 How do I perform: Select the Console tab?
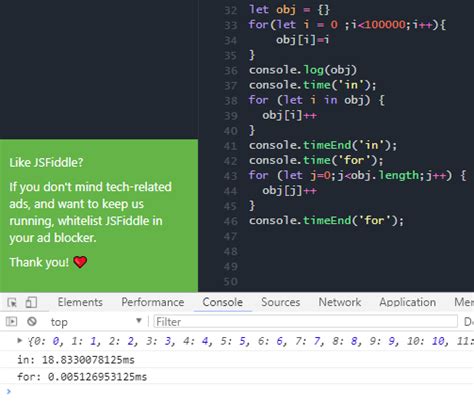pos(222,302)
